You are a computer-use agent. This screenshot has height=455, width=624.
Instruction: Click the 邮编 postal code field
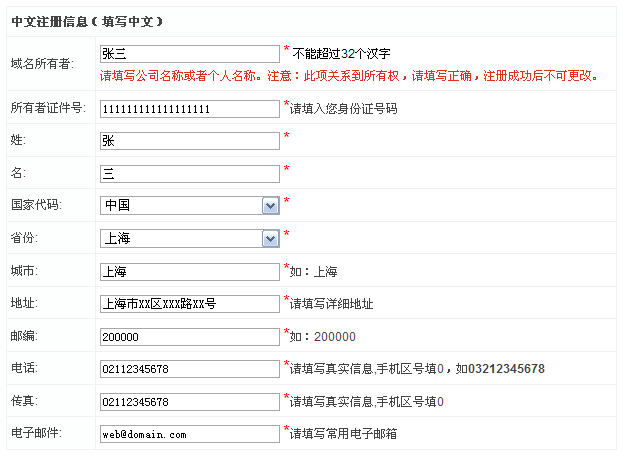click(189, 336)
